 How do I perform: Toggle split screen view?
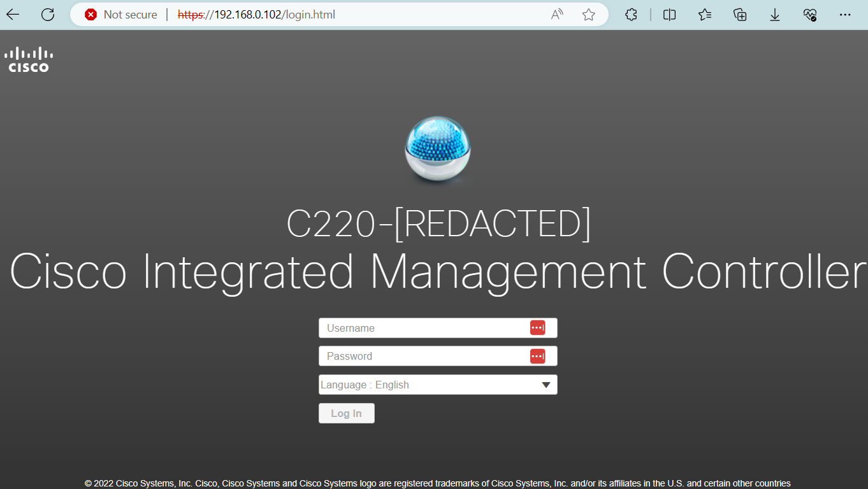point(669,15)
